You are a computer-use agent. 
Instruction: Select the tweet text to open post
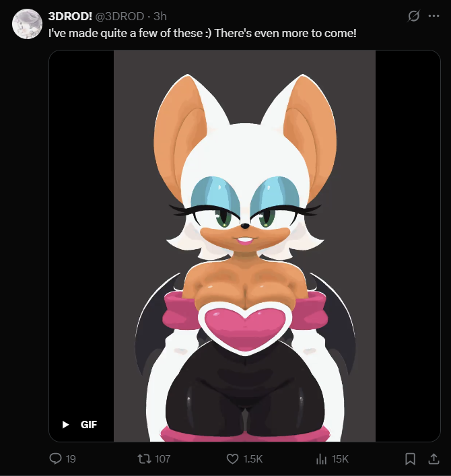click(203, 33)
